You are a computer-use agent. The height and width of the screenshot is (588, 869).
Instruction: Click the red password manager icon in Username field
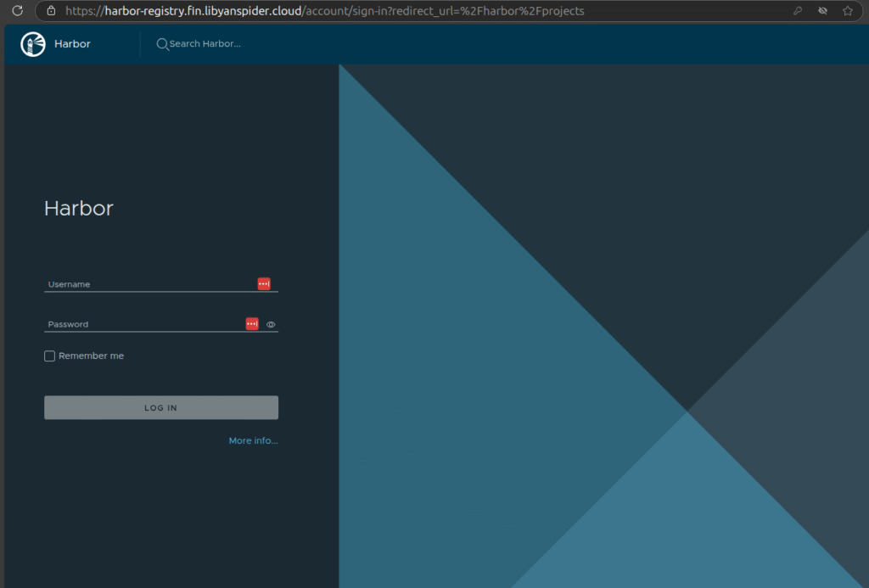click(264, 283)
